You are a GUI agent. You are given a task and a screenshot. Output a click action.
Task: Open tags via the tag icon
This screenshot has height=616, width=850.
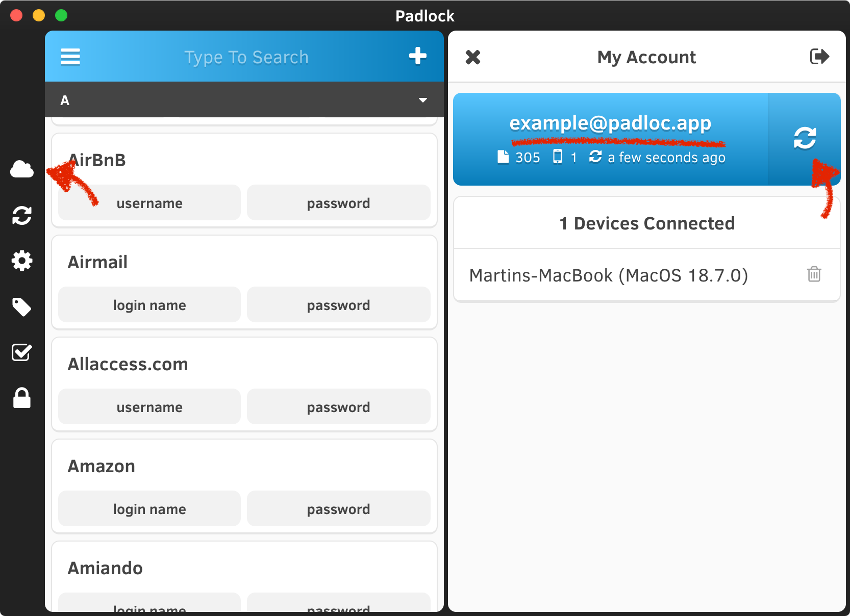[22, 307]
